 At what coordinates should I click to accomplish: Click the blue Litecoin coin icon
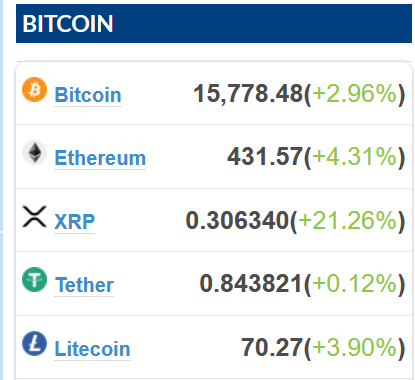point(34,343)
